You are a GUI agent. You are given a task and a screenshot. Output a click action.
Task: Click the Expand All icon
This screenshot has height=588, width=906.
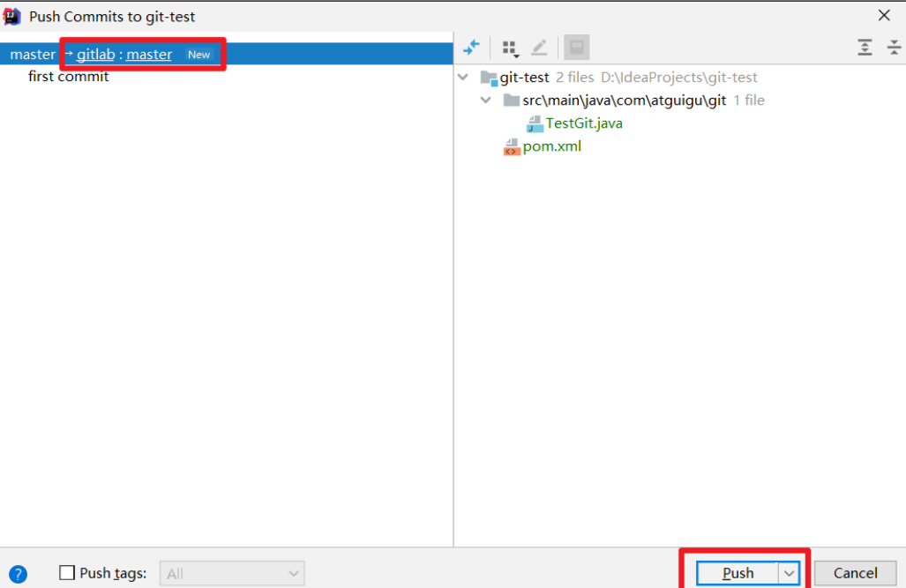coord(865,48)
